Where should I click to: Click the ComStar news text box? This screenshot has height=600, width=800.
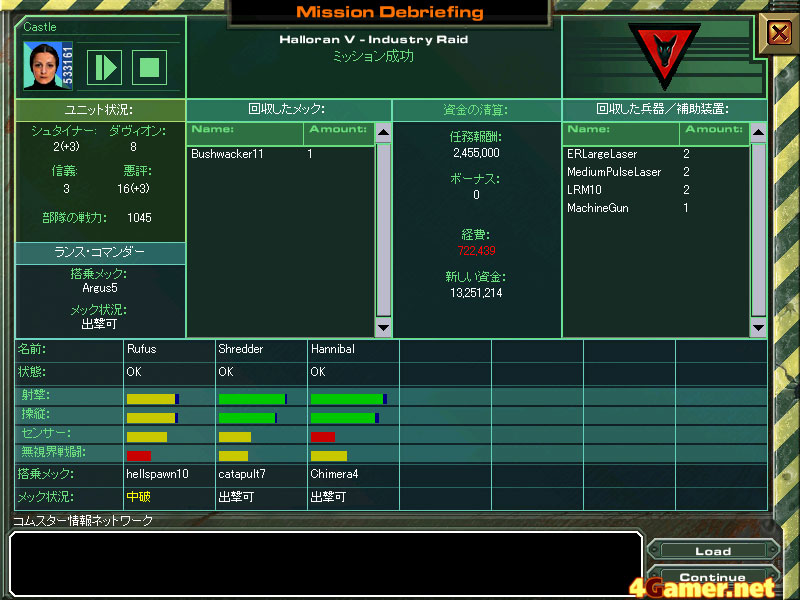click(x=326, y=563)
